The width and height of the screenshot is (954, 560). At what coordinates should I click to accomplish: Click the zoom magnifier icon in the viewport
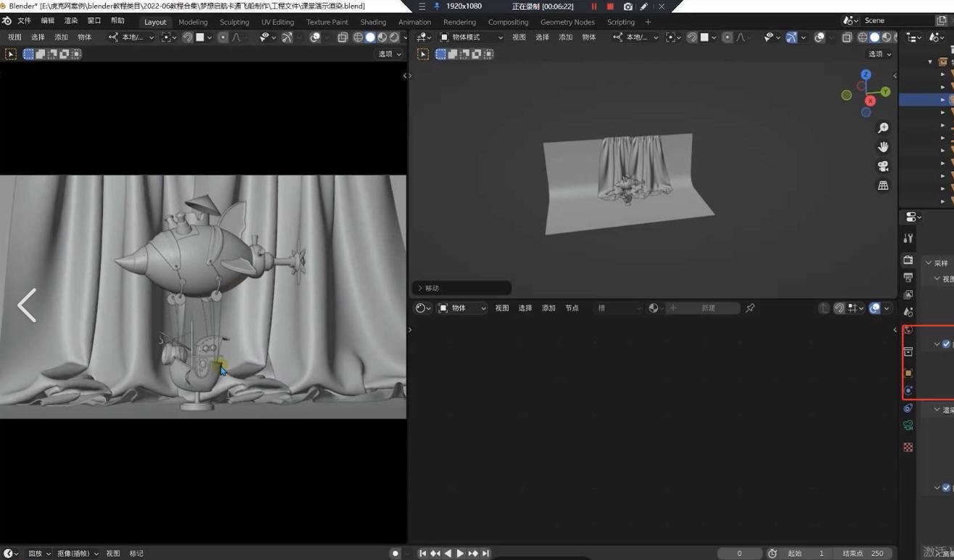883,128
